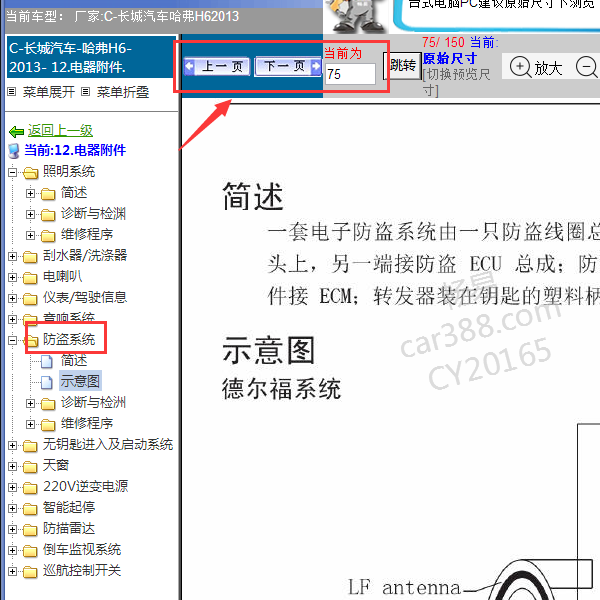Select the 巡航控制开关 tree item

tap(82, 571)
